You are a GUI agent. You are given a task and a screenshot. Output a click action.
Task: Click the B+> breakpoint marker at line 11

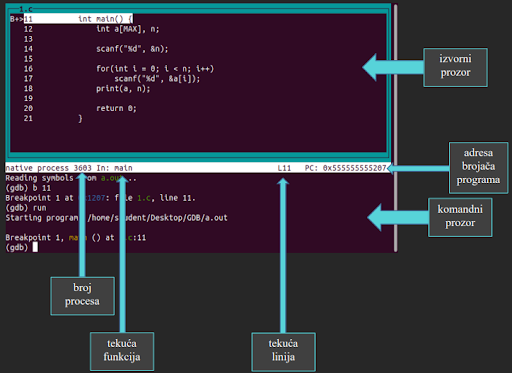(16, 19)
